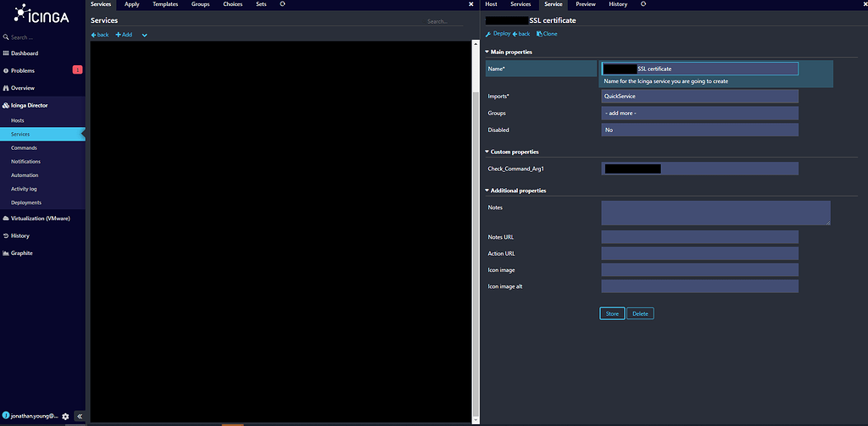Open the Problems section

[x=22, y=71]
